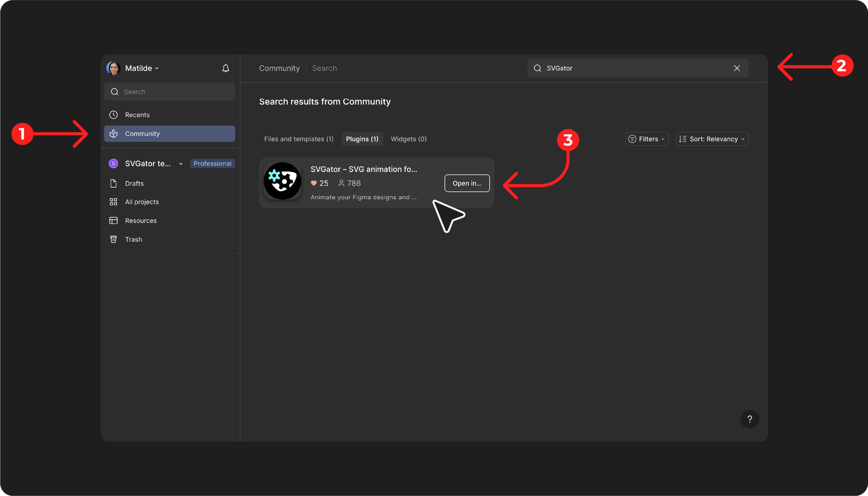This screenshot has height=496, width=868.
Task: Open Resources in the sidebar
Action: pyautogui.click(x=141, y=220)
